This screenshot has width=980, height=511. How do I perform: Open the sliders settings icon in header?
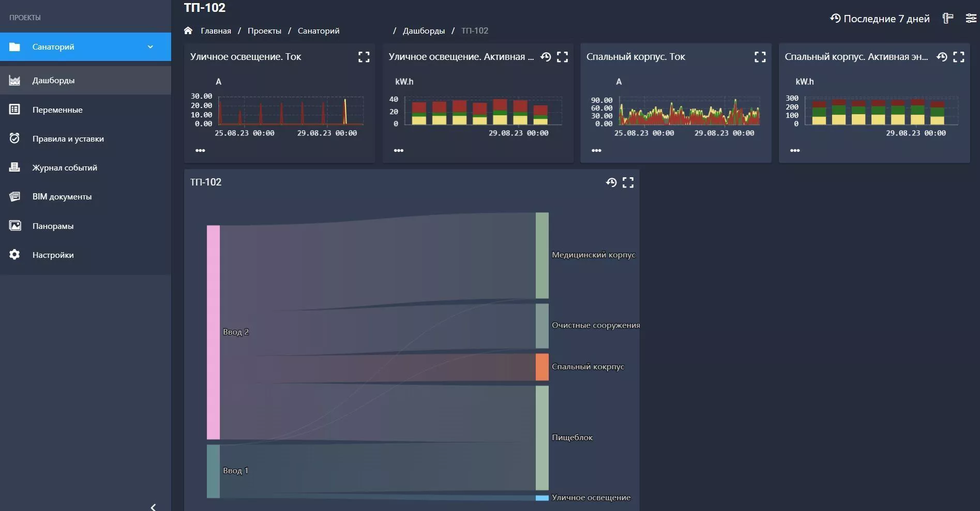tap(971, 18)
